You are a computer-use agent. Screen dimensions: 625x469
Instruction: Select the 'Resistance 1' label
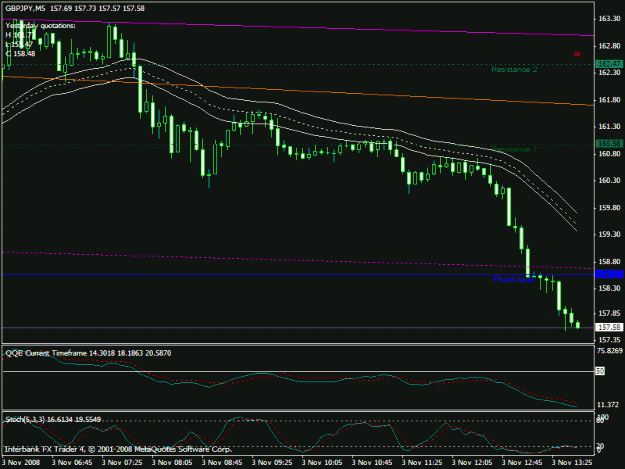tap(514, 149)
